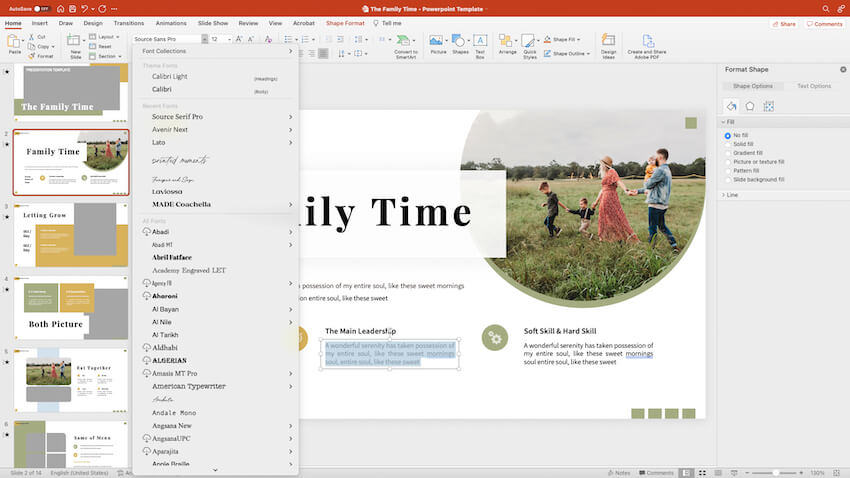Choose Abril Fatface from the font list
Viewport: 850px width, 478px height.
click(172, 257)
